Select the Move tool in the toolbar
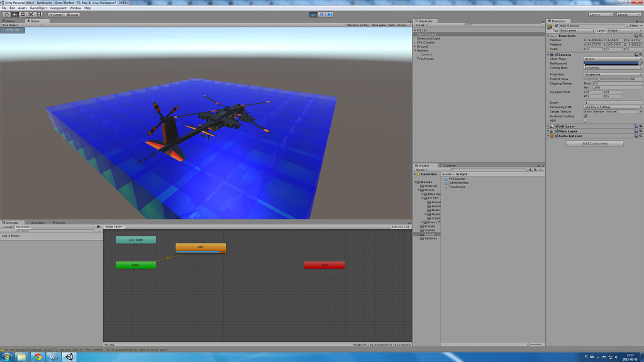This screenshot has width=644, height=362. coord(15,14)
